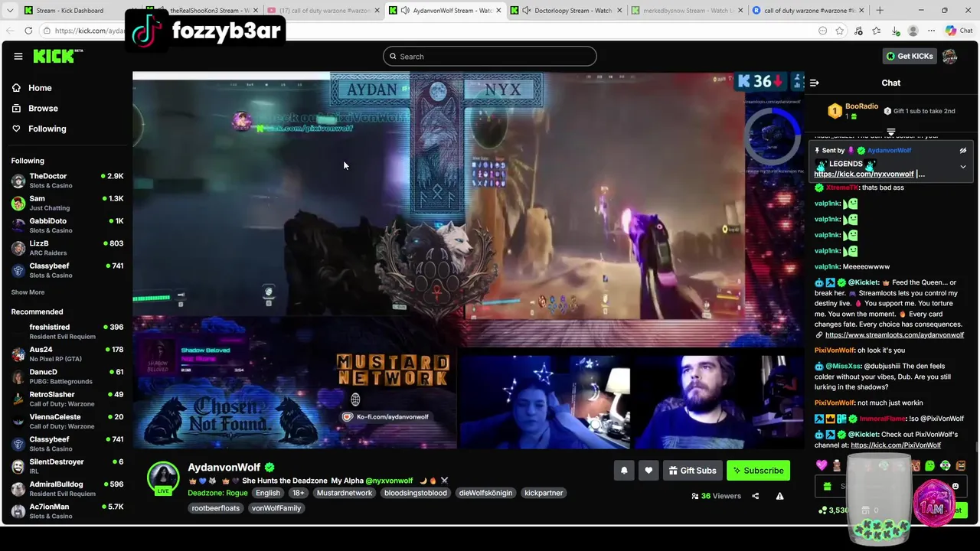Viewport: 980px width, 551px height.
Task: Click the gift icon in chat box
Action: point(827,486)
